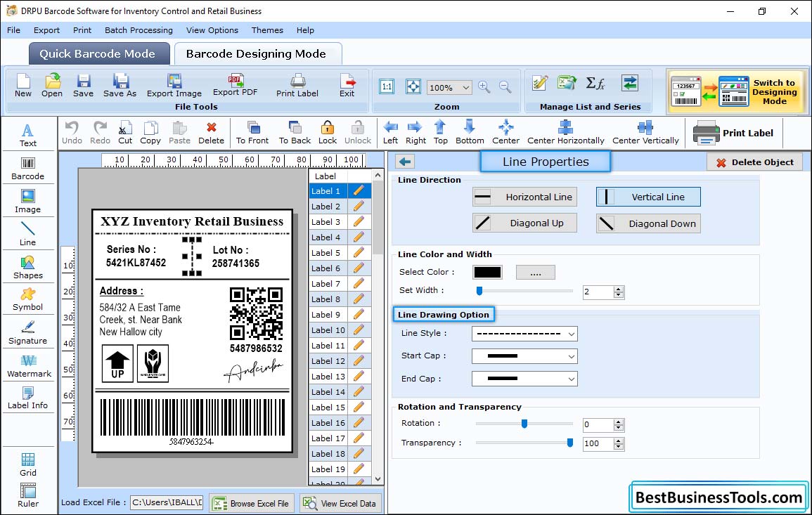Screen dimensions: 812x515
Task: Click Export PDF icon
Action: click(235, 86)
